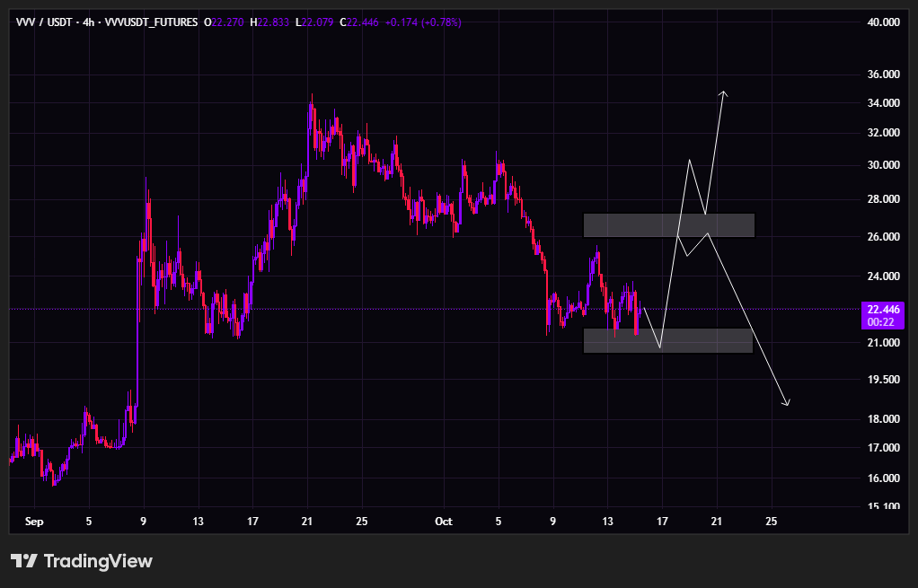Click the 21.000 price axis label
Image resolution: width=918 pixels, height=588 pixels.
pyautogui.click(x=884, y=342)
